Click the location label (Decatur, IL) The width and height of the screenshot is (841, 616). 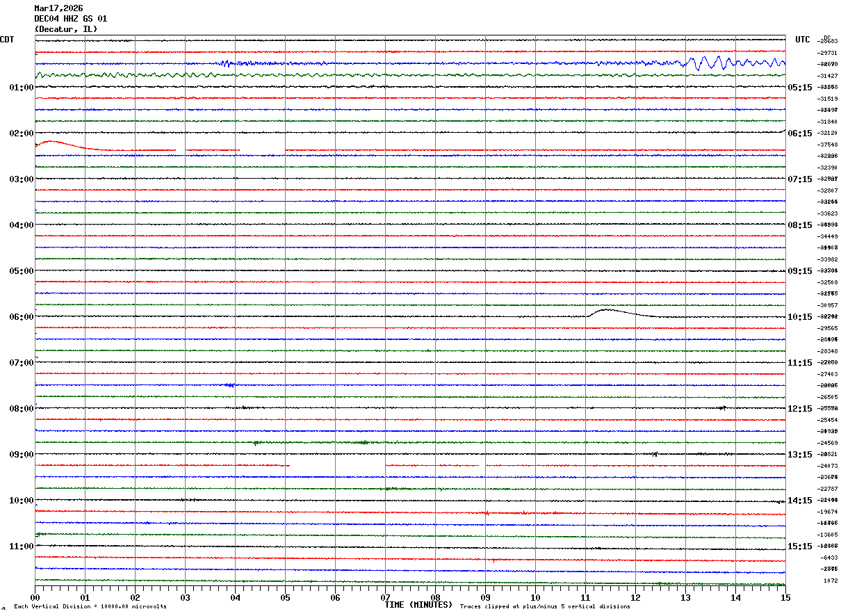click(66, 29)
